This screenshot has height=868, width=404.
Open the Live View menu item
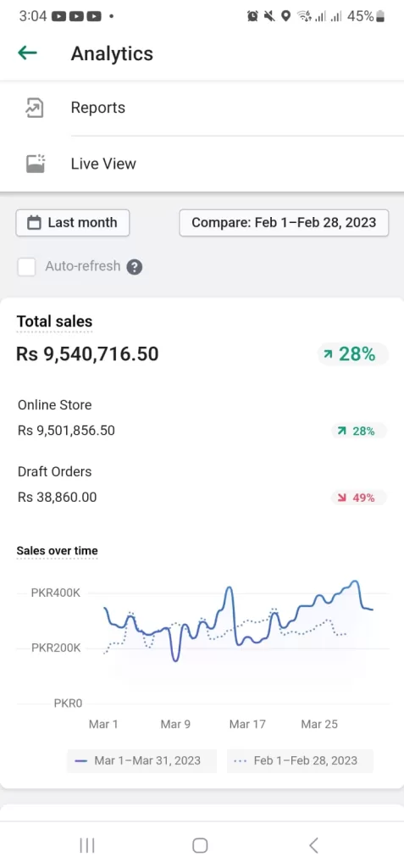point(202,164)
